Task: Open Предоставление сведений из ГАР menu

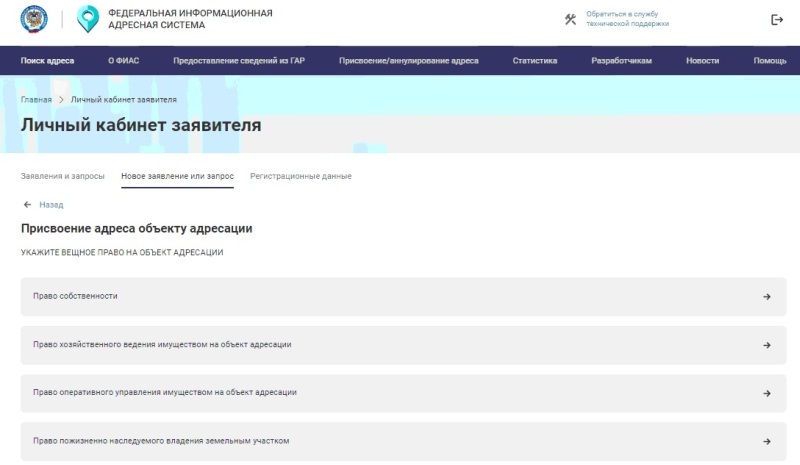Action: (x=239, y=61)
